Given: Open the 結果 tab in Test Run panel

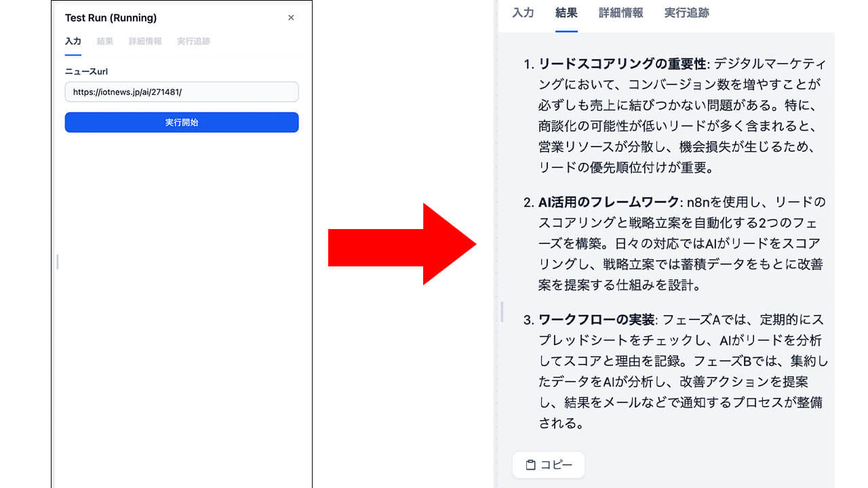Looking at the screenshot, I should click(105, 41).
